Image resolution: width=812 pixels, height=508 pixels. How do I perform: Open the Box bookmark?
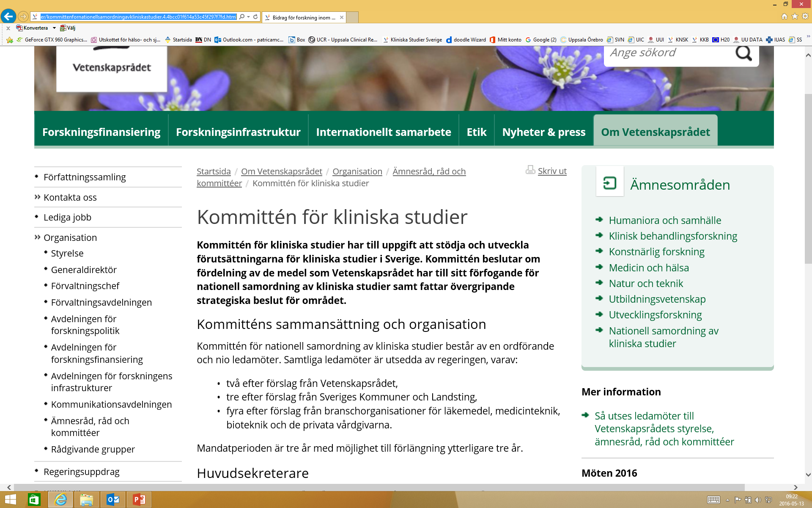pyautogui.click(x=297, y=40)
